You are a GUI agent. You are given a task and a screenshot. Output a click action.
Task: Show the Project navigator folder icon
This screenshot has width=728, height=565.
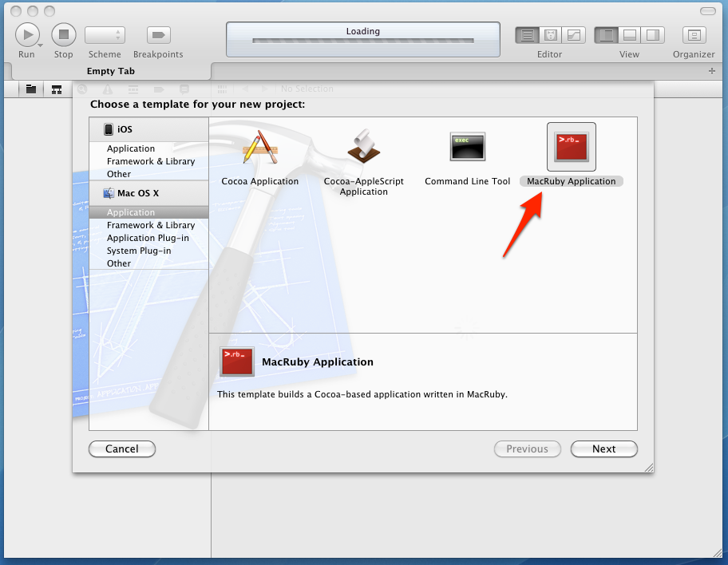[31, 89]
